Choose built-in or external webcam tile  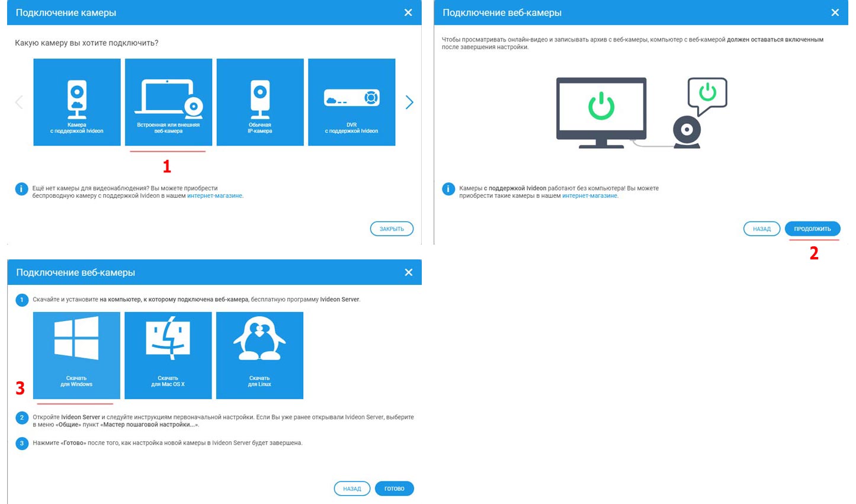168,102
